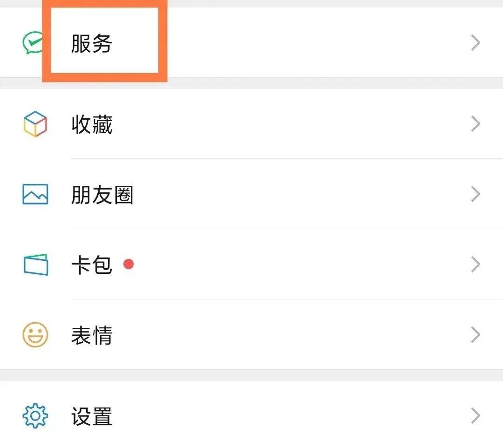
Task: Tap the Cards wallet icon
Action: [35, 265]
